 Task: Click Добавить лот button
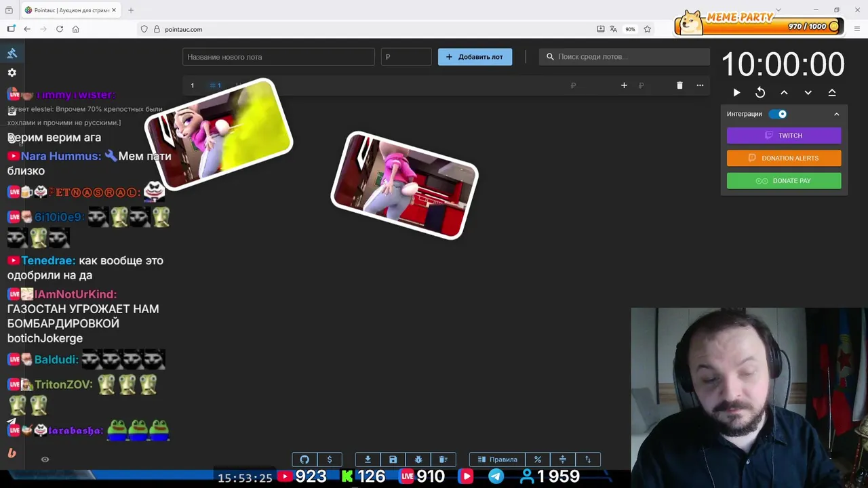click(475, 57)
